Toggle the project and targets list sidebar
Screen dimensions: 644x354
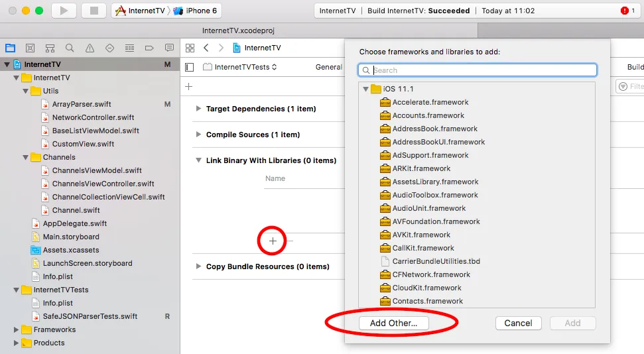[189, 67]
